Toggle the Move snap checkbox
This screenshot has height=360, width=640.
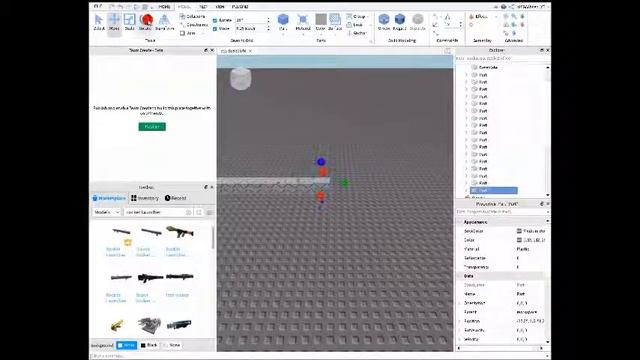click(215, 29)
